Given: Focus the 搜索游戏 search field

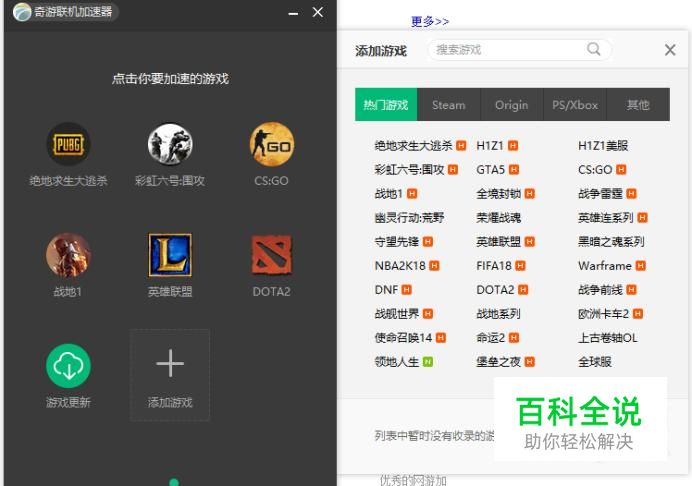Looking at the screenshot, I should tap(519, 49).
